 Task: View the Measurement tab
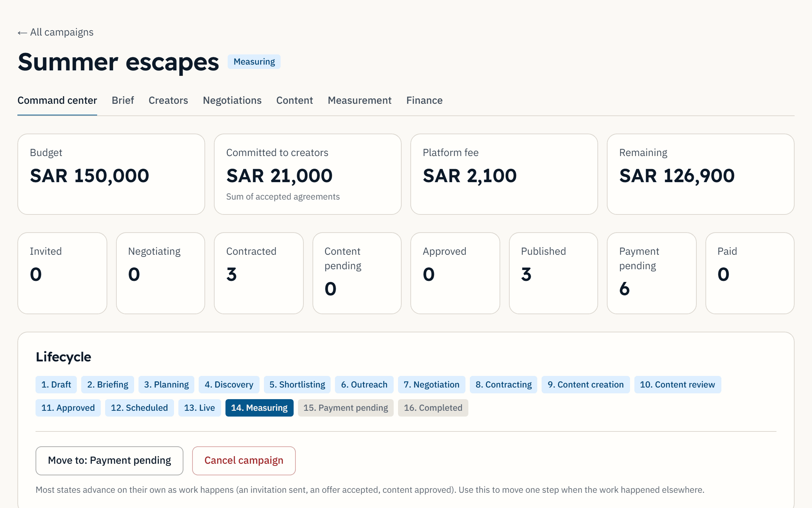[x=360, y=100]
